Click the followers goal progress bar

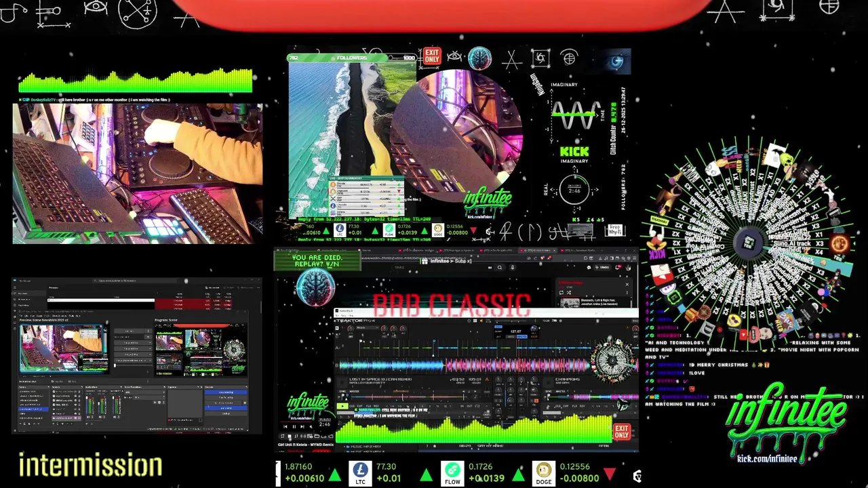[x=352, y=58]
